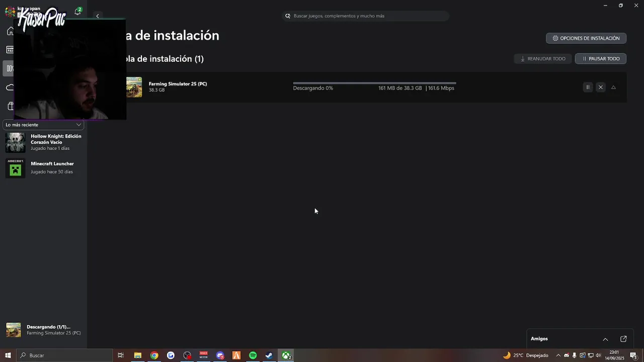Open Discord from the taskbar
The image size is (644, 362).
click(220, 355)
